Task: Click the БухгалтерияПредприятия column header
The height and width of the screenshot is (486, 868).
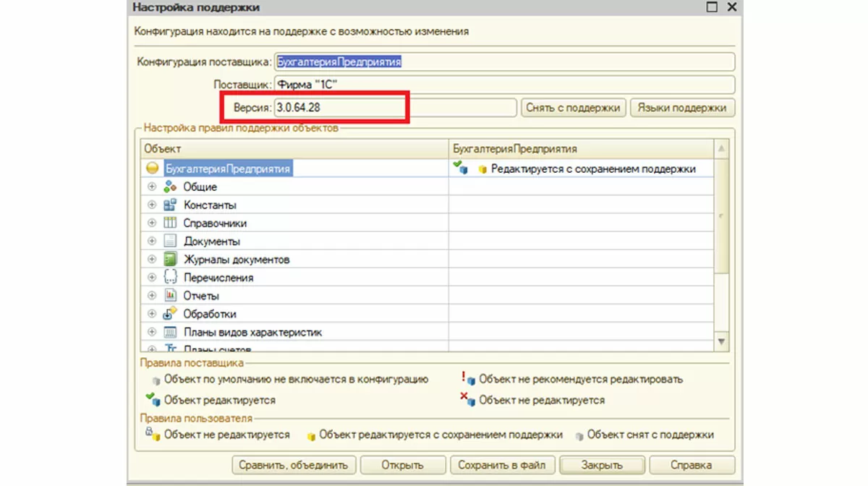Action: coord(582,148)
